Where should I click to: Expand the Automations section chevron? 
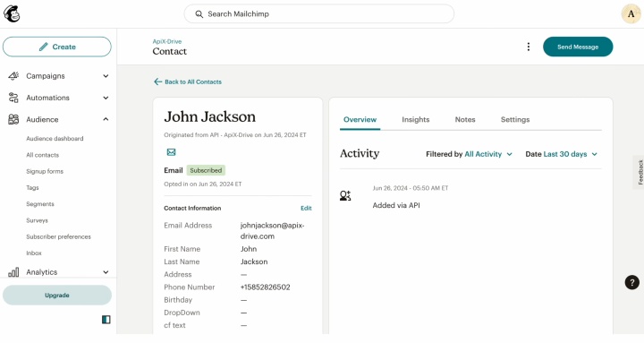click(x=106, y=98)
